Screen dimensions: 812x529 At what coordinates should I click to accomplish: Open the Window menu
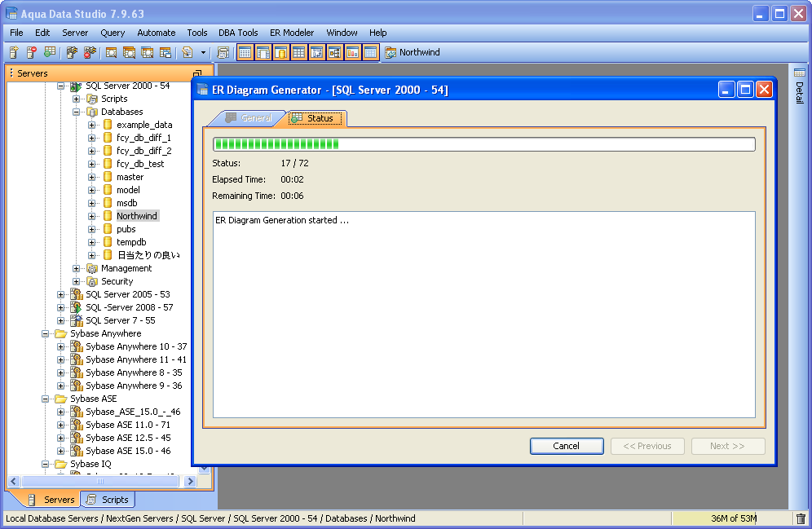pos(342,33)
